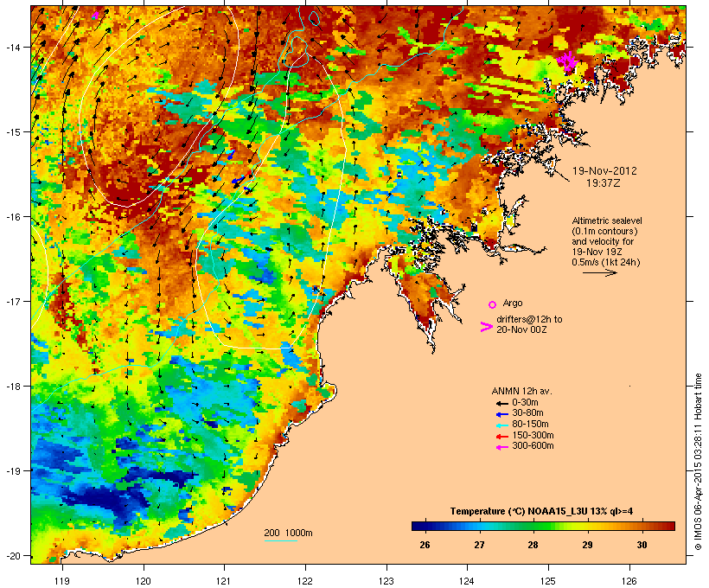The height and width of the screenshot is (588, 709).
Task: Click the '200 1000m' isobath label
Action: coord(288,533)
